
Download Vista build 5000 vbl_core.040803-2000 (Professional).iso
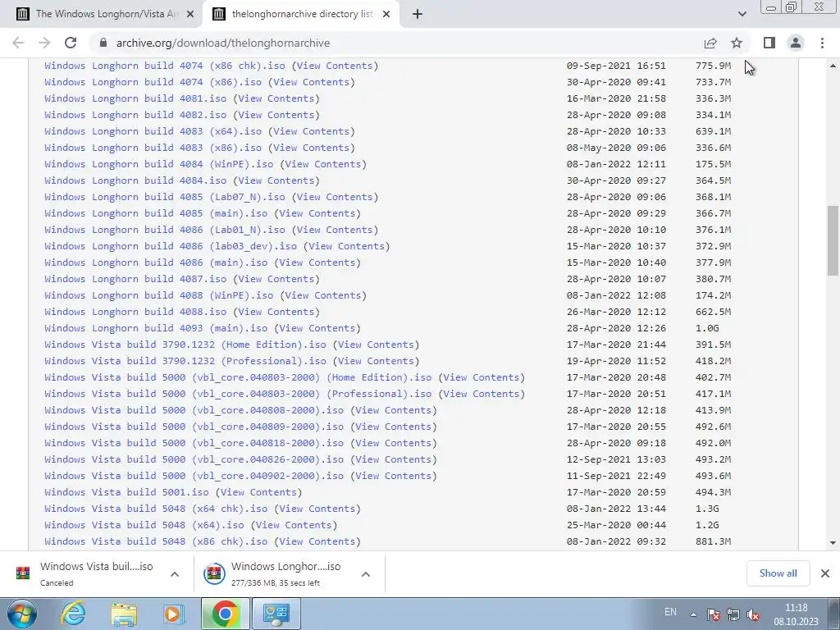[x=238, y=394]
